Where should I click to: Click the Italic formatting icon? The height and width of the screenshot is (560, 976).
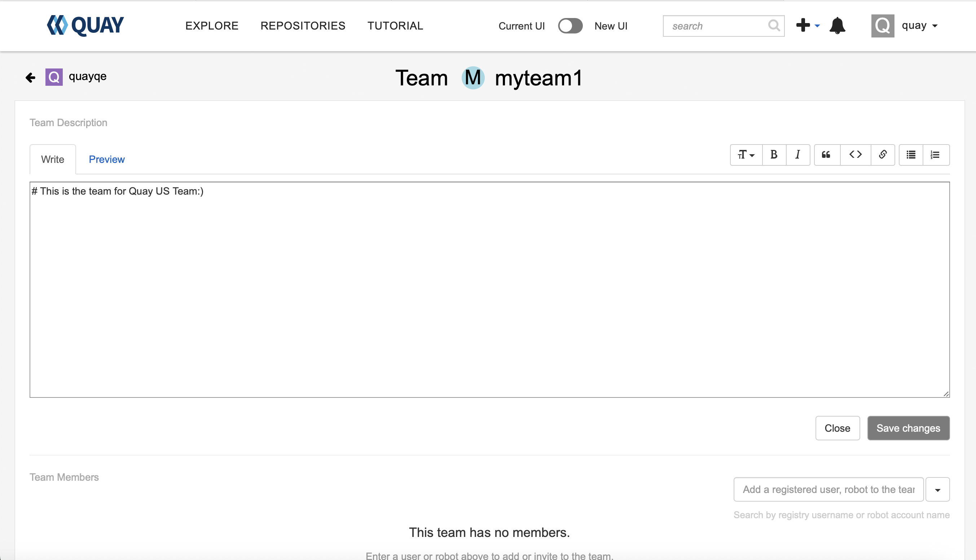coord(797,155)
